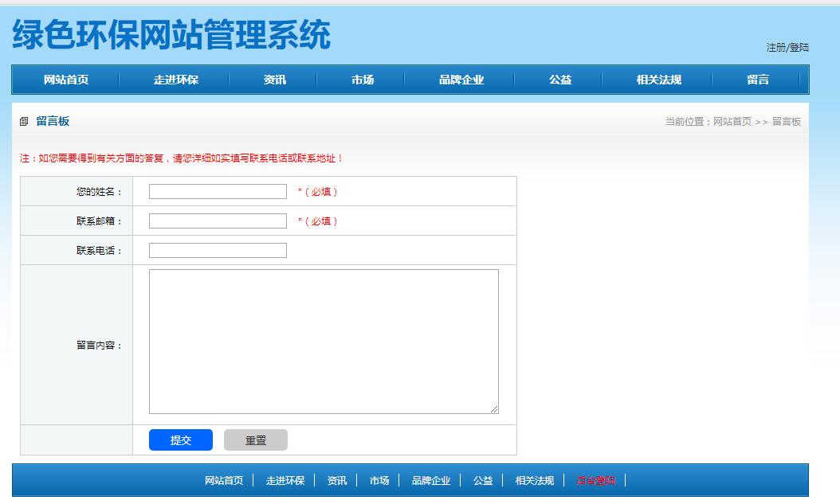
Task: Open 品牌企业 in the footer navigation
Action: (x=431, y=480)
